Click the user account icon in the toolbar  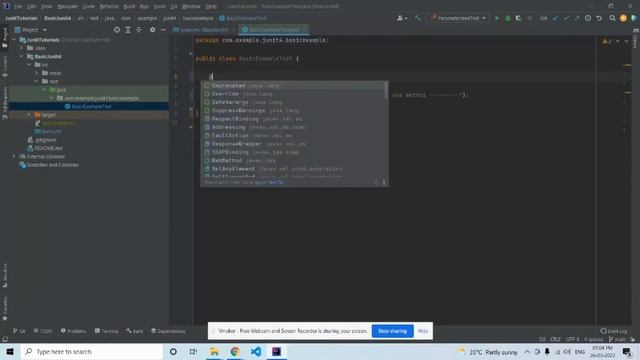[402, 18]
